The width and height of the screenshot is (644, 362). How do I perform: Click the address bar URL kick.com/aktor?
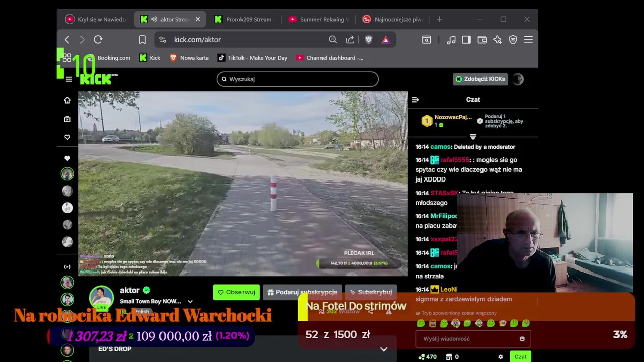(197, 39)
